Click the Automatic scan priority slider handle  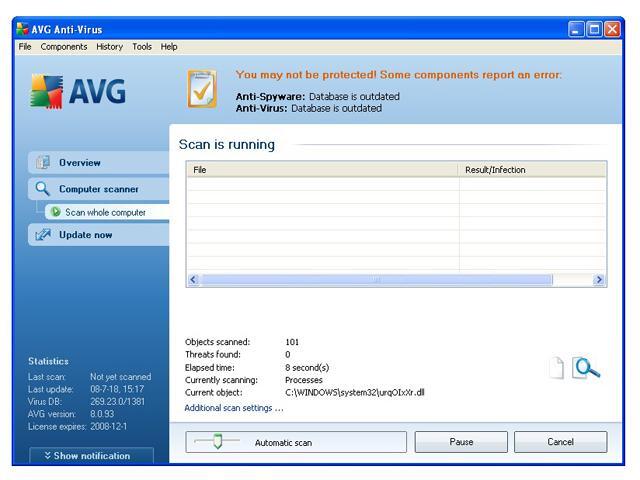pos(218,441)
